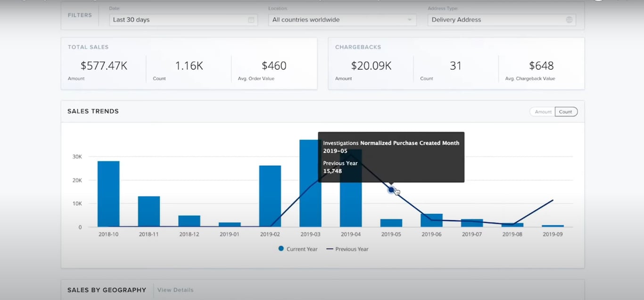Select the Count toggle on Sales Trends

[x=565, y=111]
